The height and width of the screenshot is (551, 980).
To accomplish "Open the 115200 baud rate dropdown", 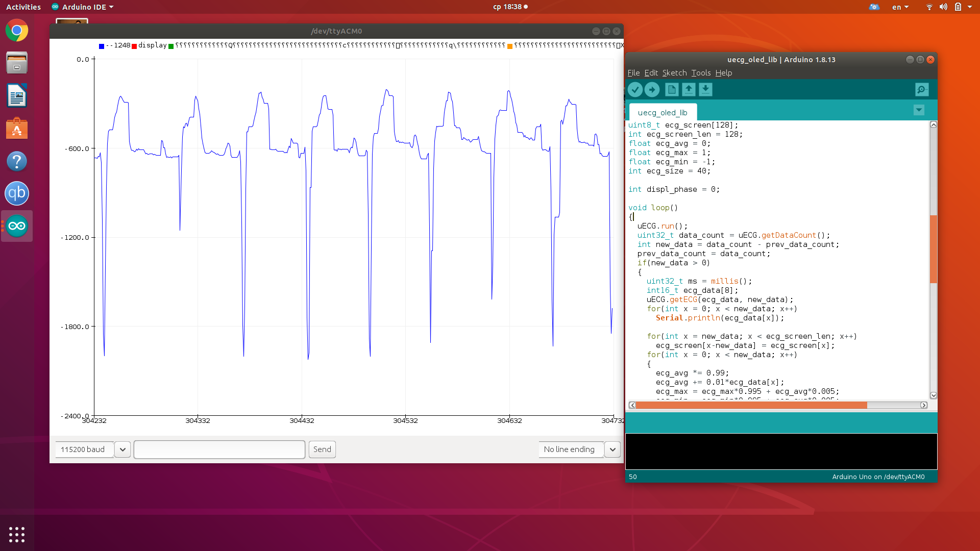I will pos(122,449).
